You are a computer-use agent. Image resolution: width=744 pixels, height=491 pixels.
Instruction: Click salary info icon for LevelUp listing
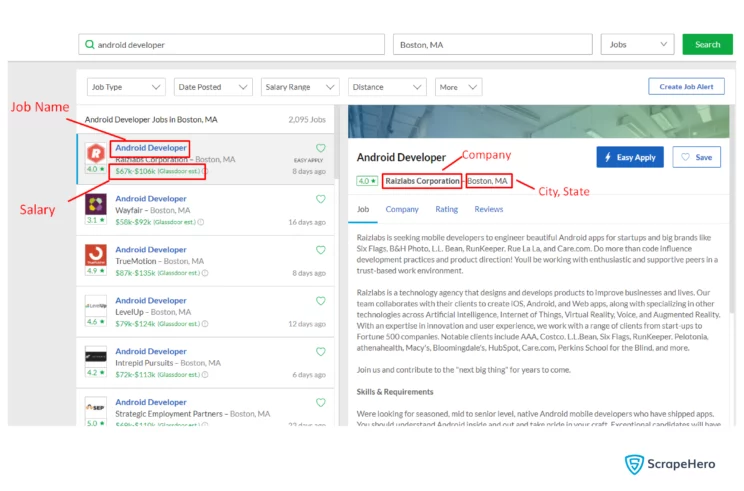[205, 324]
